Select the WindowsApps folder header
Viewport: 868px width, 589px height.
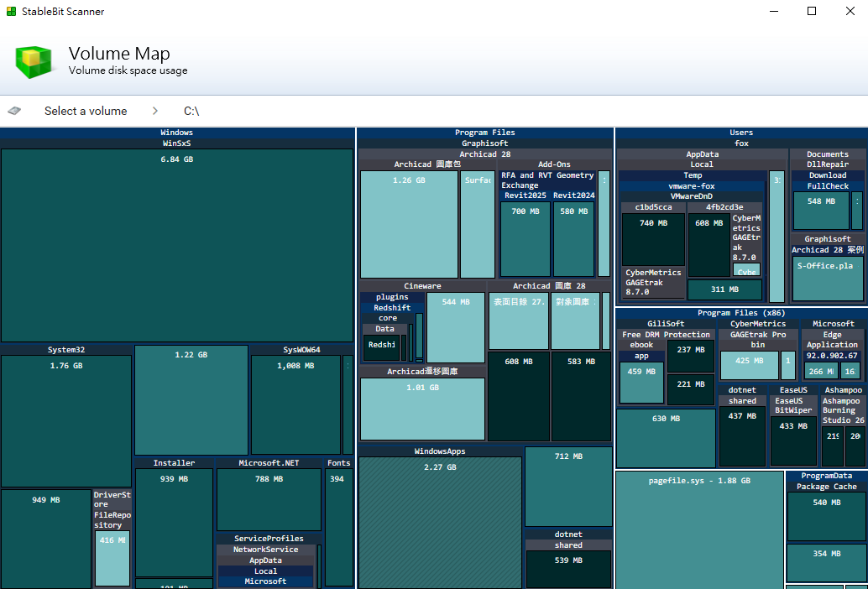[440, 451]
